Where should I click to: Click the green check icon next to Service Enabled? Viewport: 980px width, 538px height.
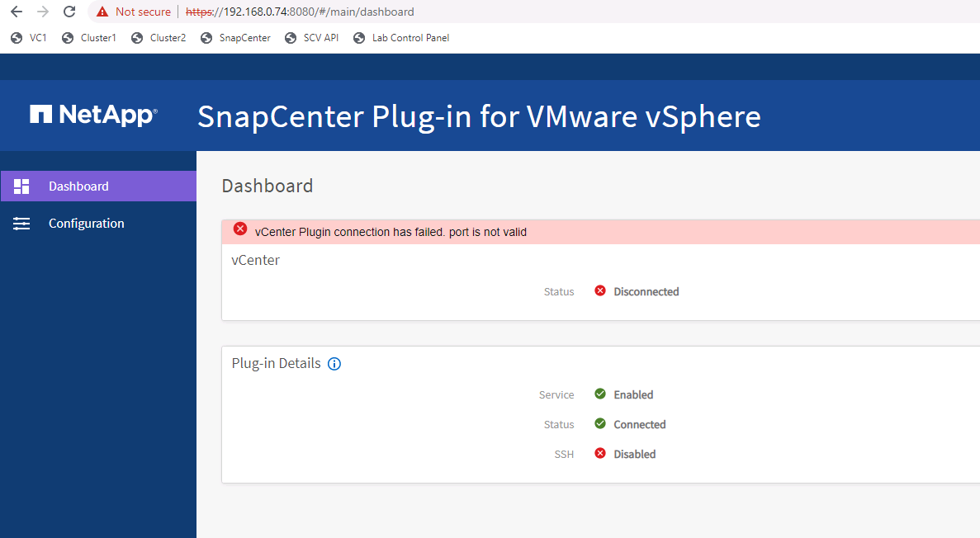pyautogui.click(x=600, y=394)
